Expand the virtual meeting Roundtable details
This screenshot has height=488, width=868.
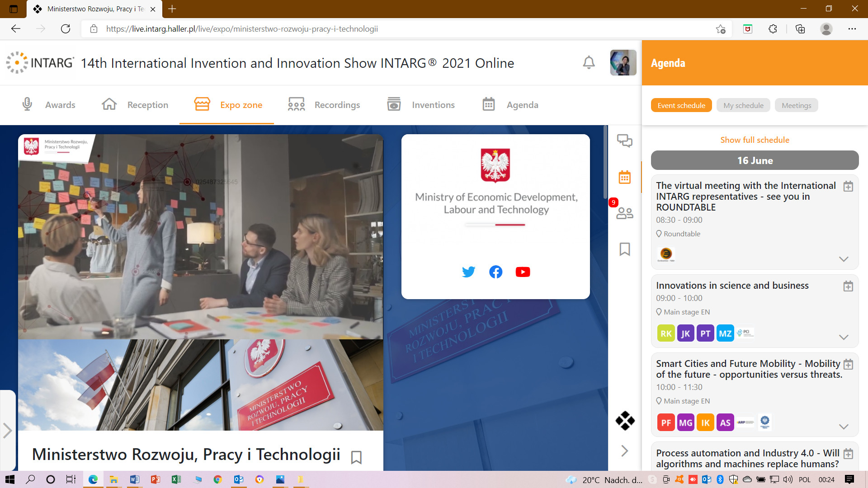point(844,259)
